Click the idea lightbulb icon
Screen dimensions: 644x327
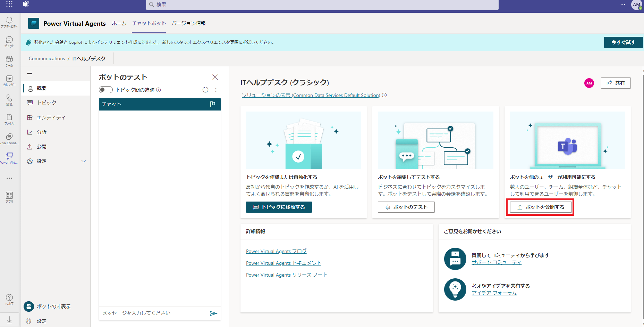pyautogui.click(x=455, y=289)
